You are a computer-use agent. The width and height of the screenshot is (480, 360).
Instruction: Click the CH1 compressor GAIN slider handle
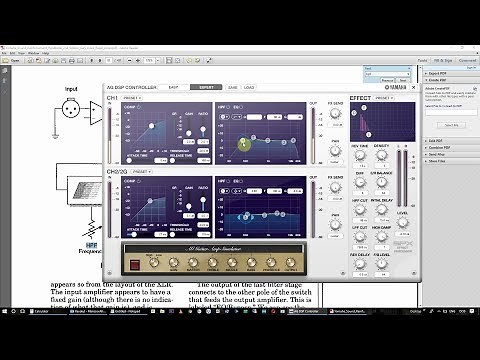[x=189, y=133]
